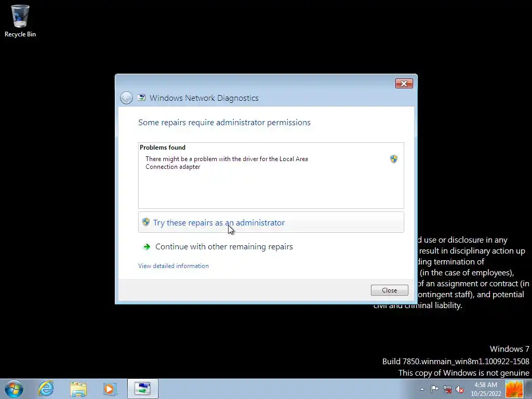The height and width of the screenshot is (399, 532).
Task: Click the muted volume speaker icon
Action: [460, 389]
